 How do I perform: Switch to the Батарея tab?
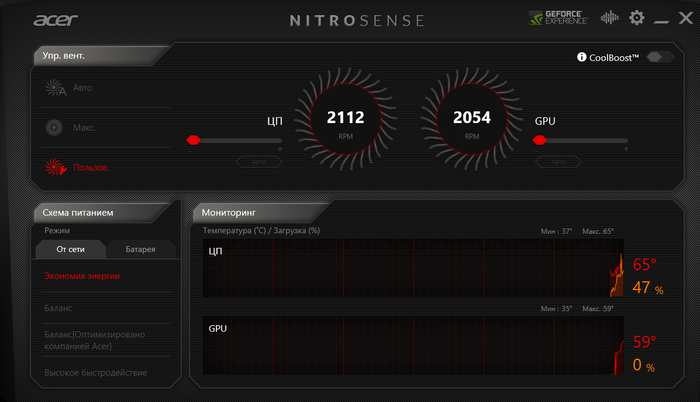tap(140, 249)
